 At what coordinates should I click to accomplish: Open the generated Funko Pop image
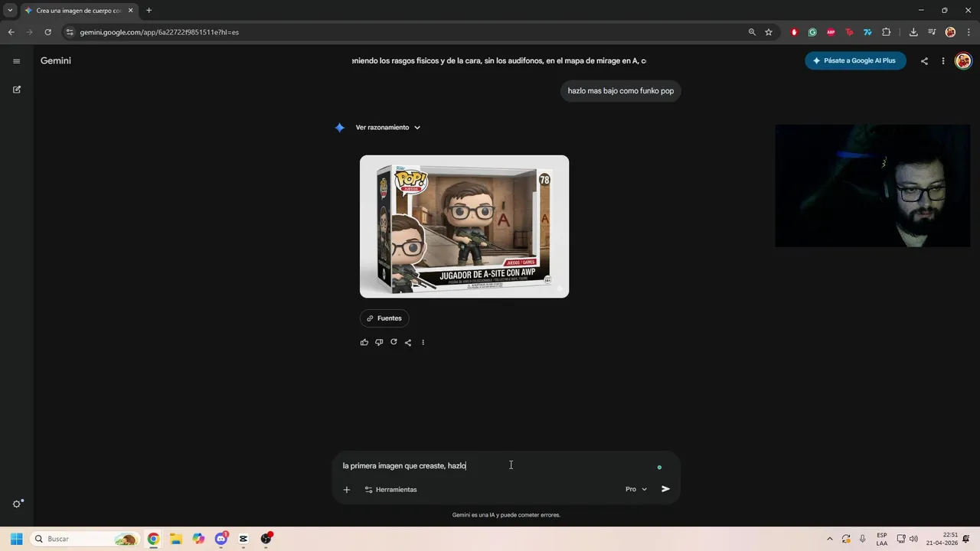464,227
